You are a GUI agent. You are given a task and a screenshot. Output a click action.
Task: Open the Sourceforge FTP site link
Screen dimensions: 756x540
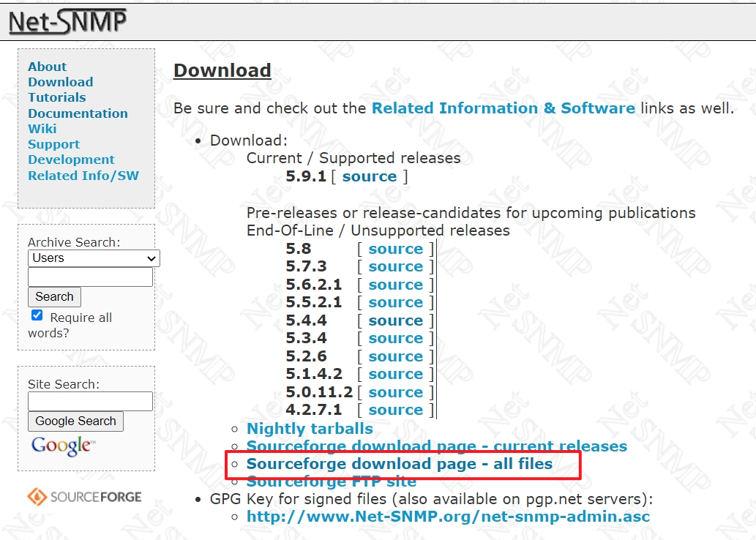[332, 481]
